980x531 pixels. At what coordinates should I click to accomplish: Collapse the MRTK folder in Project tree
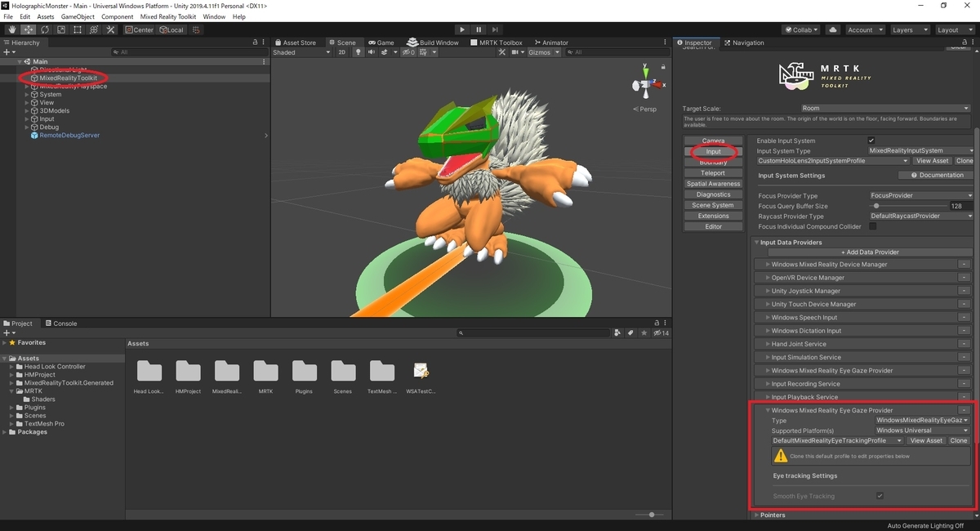pyautogui.click(x=13, y=391)
